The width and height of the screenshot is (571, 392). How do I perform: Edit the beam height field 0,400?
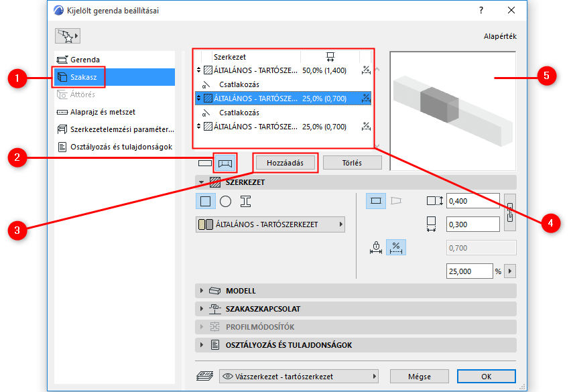click(x=472, y=201)
